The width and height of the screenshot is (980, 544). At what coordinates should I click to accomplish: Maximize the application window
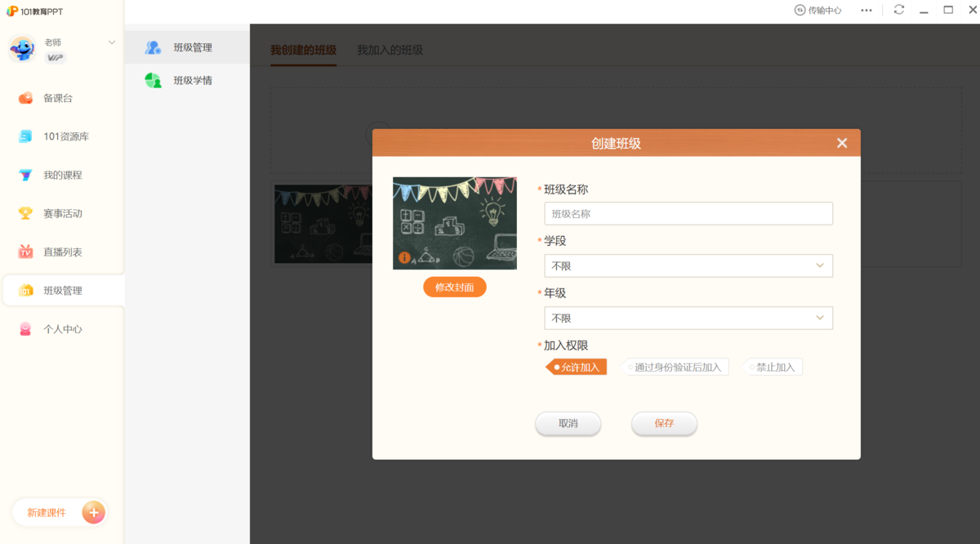948,10
